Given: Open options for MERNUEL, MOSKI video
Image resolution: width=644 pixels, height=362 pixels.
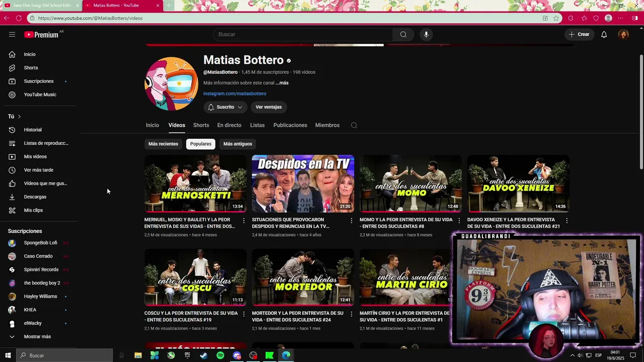Looking at the screenshot, I should (x=244, y=220).
